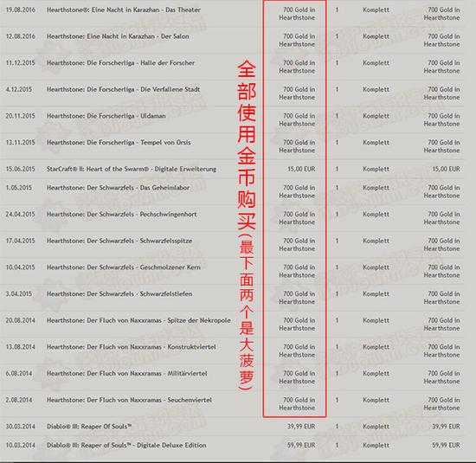Viewport: 476px width, 463px height.
Task: Select 'Der Schwarzfels - Pechschwingenhort' order
Action: [122, 214]
